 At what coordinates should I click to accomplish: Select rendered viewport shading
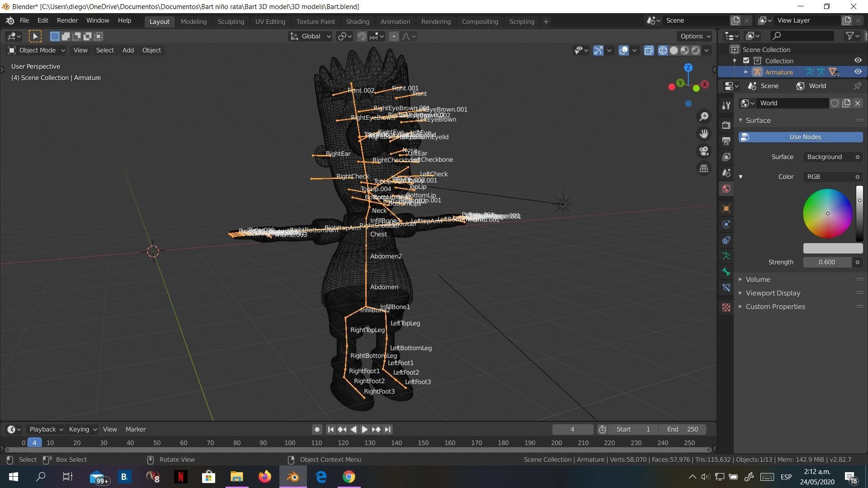click(x=695, y=50)
